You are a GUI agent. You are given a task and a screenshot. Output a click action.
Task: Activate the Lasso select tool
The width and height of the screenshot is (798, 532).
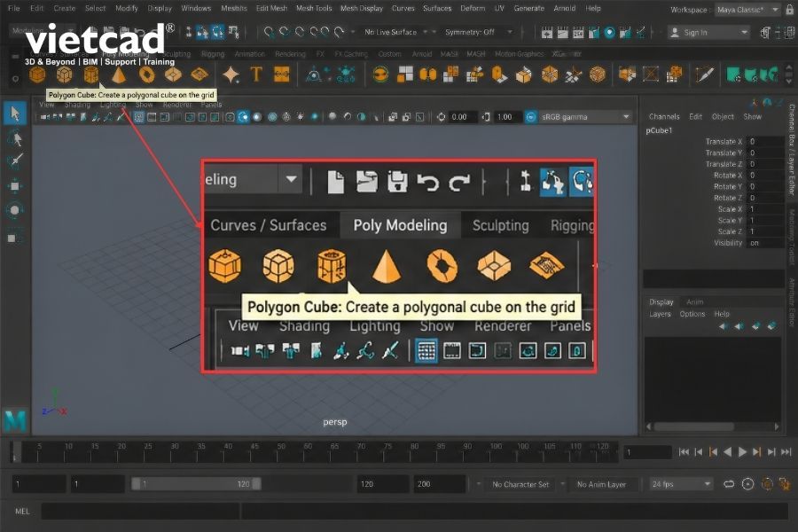coord(15,138)
